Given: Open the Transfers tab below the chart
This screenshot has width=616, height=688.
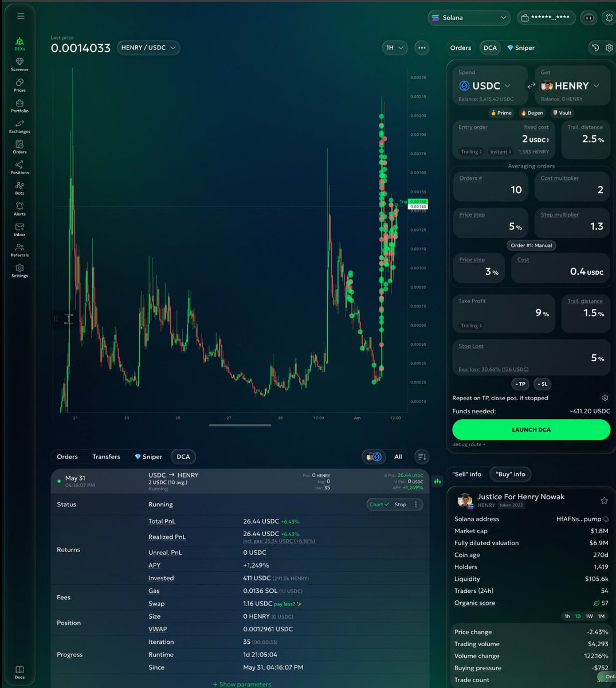Looking at the screenshot, I should 106,457.
